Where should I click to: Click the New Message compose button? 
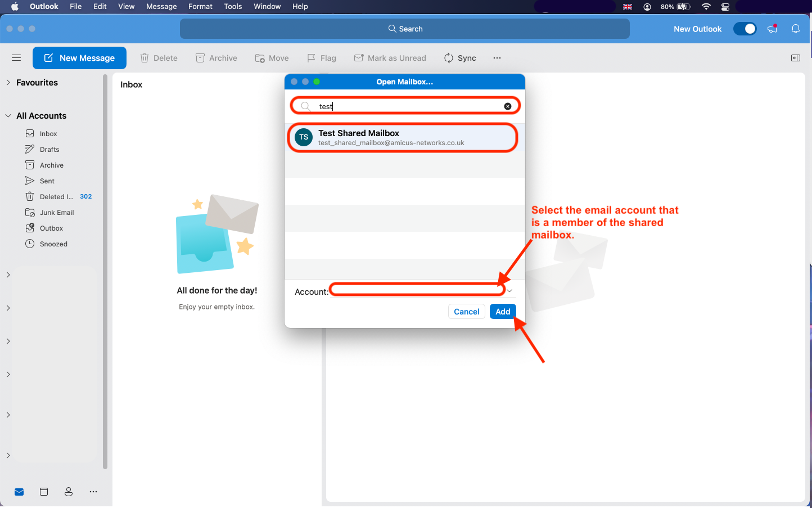(x=79, y=58)
